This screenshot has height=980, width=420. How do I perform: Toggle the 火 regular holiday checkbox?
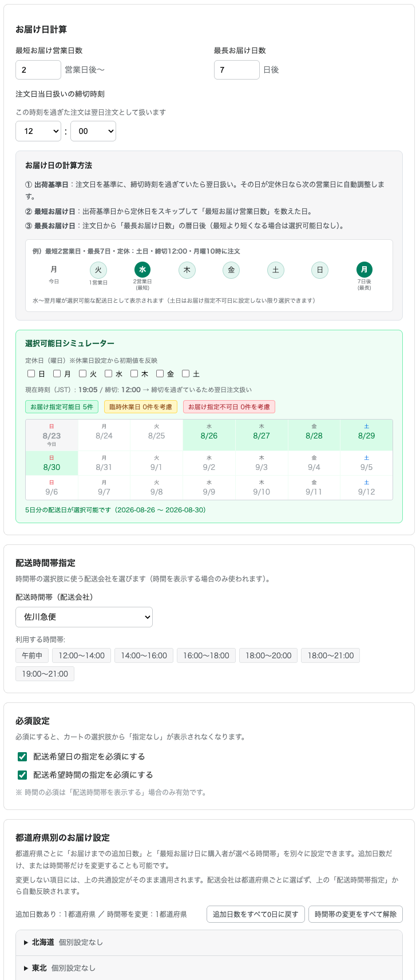point(83,374)
